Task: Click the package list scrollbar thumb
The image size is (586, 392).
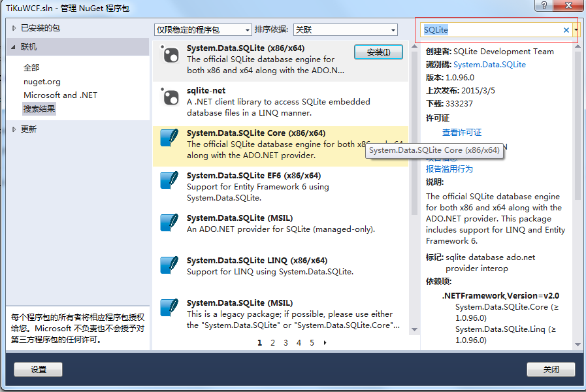Action: tap(414, 133)
